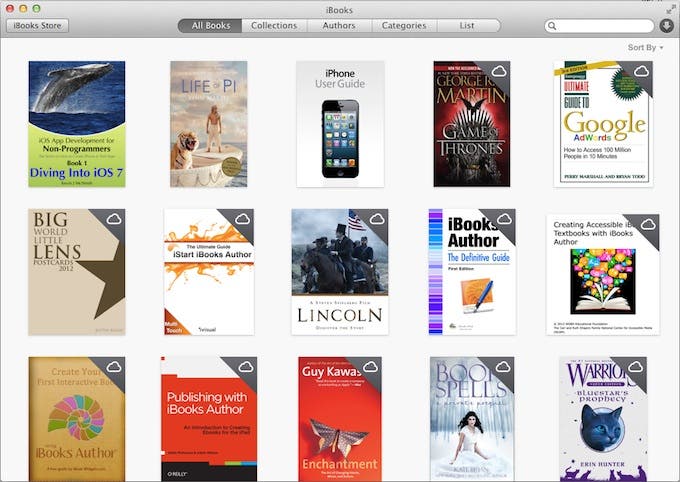Download Warriors Bluestar's Prophecy cloud icon

coord(636,367)
